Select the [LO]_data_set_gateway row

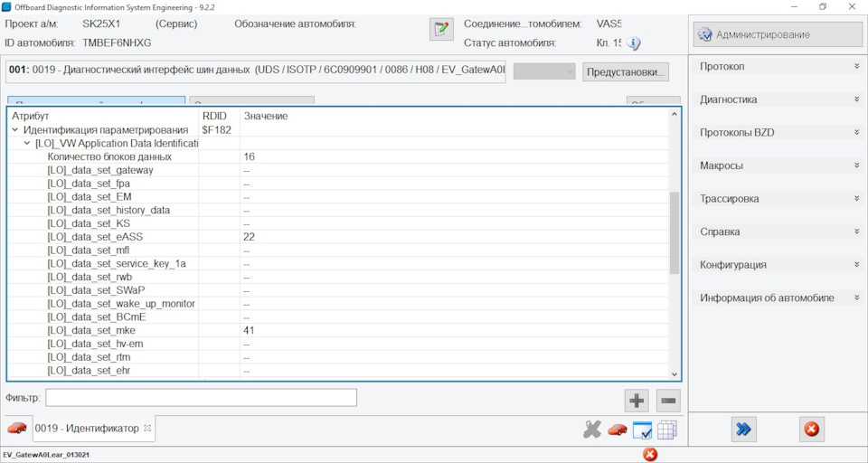coord(337,170)
